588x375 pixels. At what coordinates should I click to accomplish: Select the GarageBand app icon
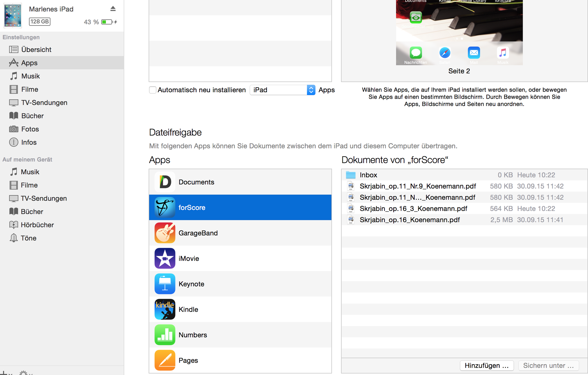165,233
